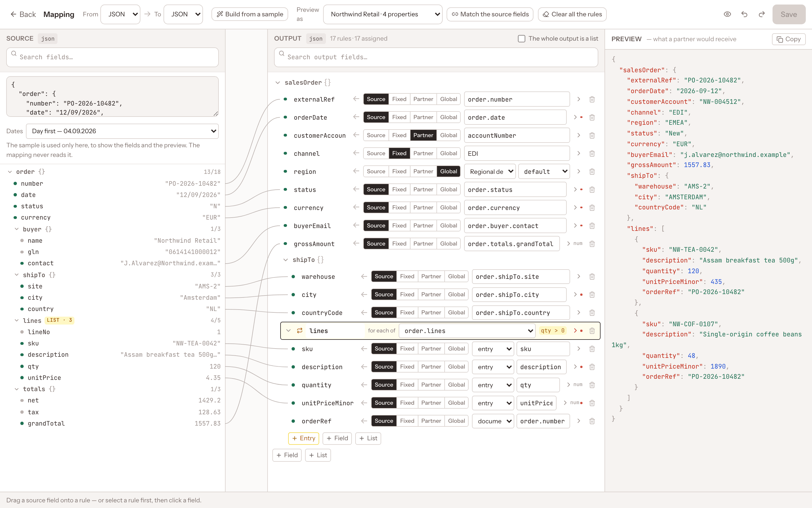812x508 pixels.
Task: Click the left arrow icon next to quantity
Action: pyautogui.click(x=364, y=385)
